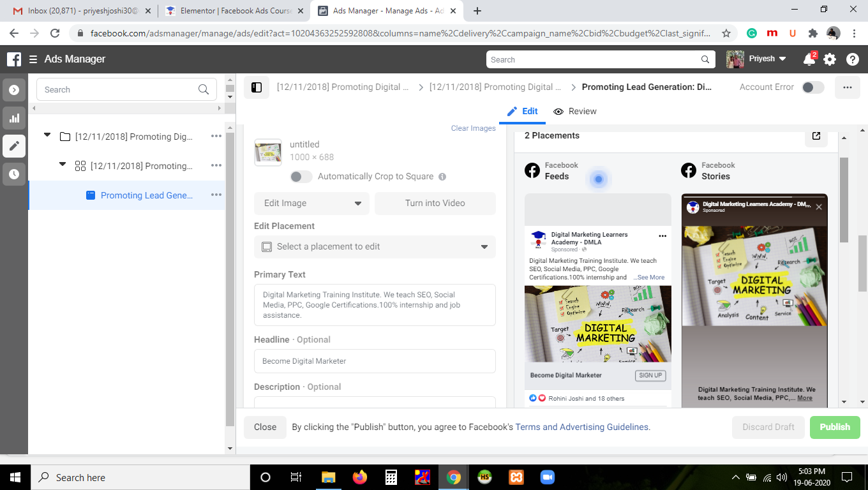Expand the left sidebar with arrow icon
This screenshot has height=490, width=868.
click(x=14, y=90)
